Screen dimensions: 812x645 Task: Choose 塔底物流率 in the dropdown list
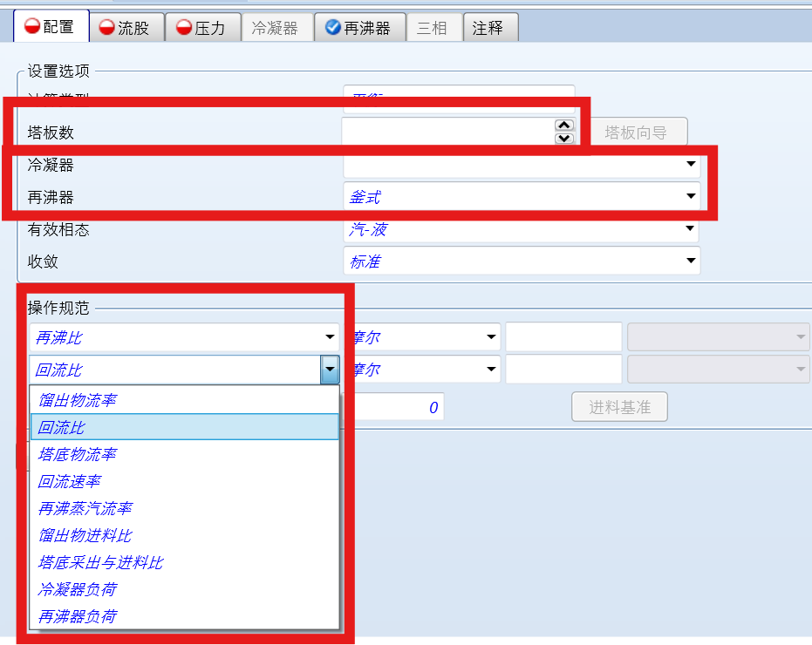click(78, 454)
